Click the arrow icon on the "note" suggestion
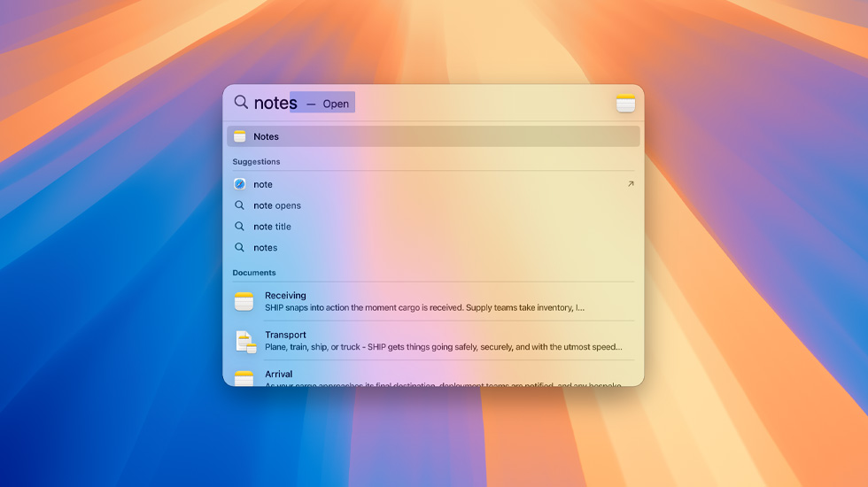The width and height of the screenshot is (868, 487). pyautogui.click(x=631, y=184)
